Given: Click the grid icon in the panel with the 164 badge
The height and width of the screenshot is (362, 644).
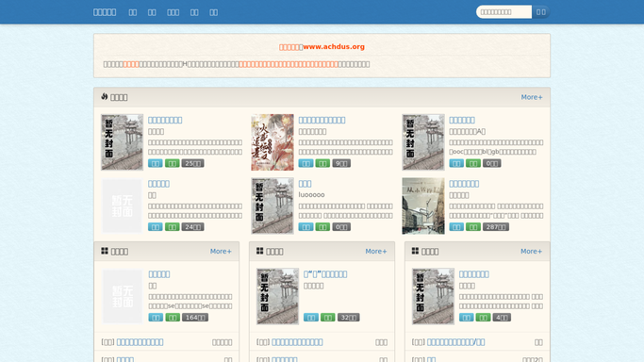Looking at the screenshot, I should pyautogui.click(x=105, y=251).
